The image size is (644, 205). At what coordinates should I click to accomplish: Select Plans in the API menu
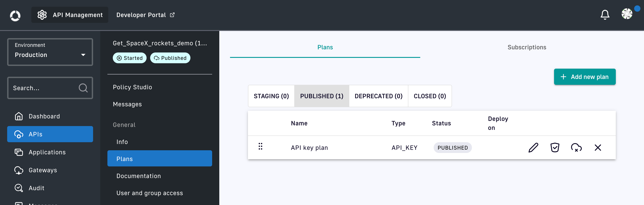pos(160,159)
